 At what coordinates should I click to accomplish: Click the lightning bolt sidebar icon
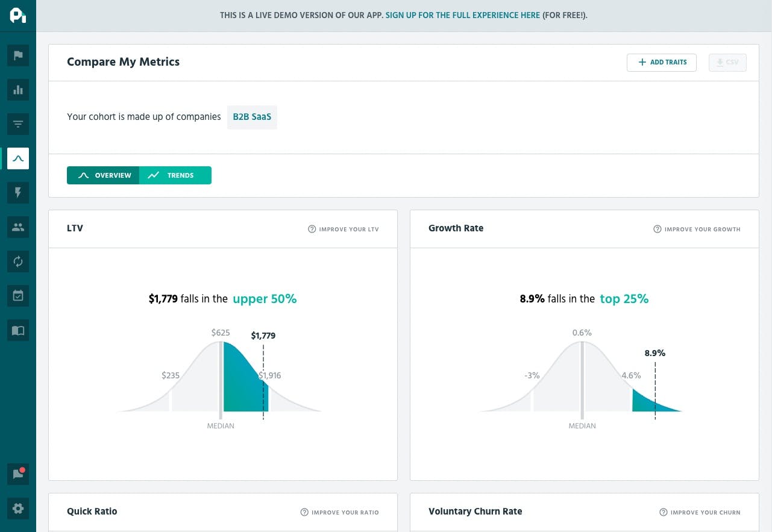[18, 193]
